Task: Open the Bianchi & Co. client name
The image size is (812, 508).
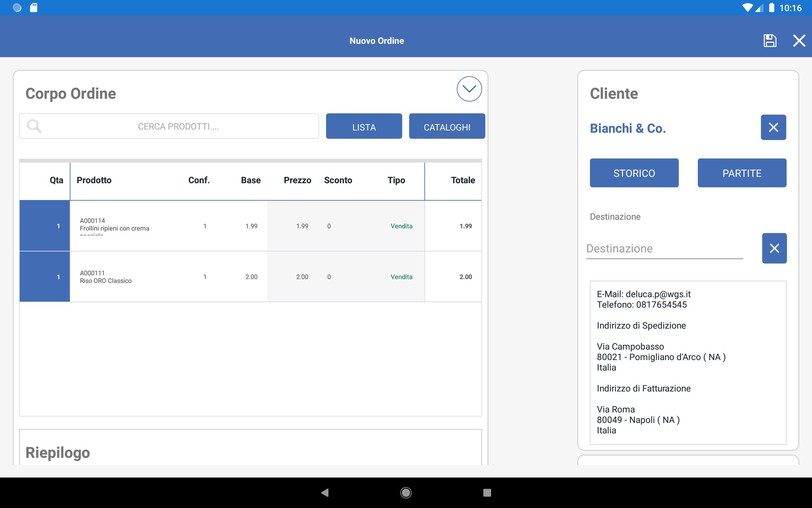Action: pyautogui.click(x=628, y=128)
